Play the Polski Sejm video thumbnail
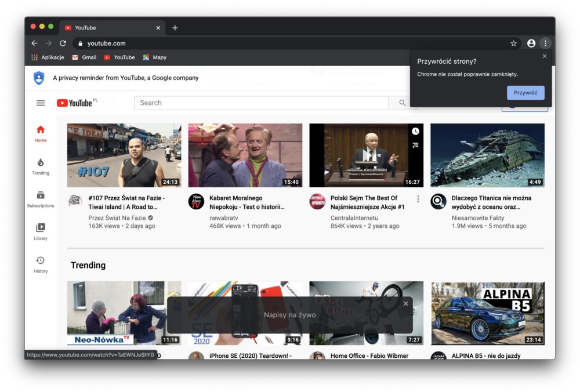The height and width of the screenshot is (392, 580). pyautogui.click(x=367, y=155)
